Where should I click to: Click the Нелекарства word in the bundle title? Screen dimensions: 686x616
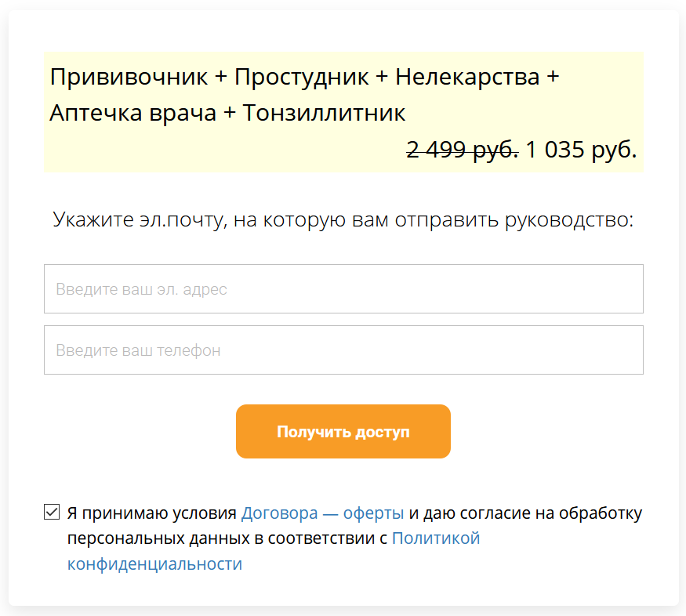(x=467, y=78)
